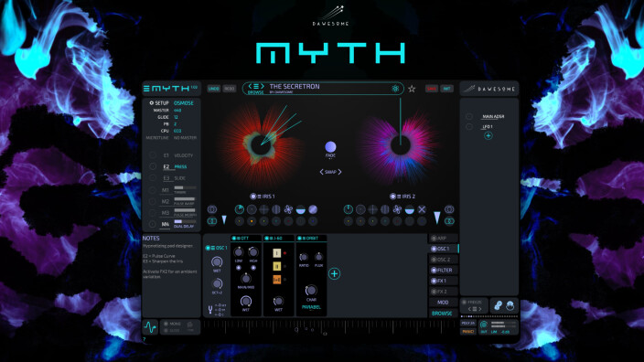Toggle MONO mode

pos(166,324)
